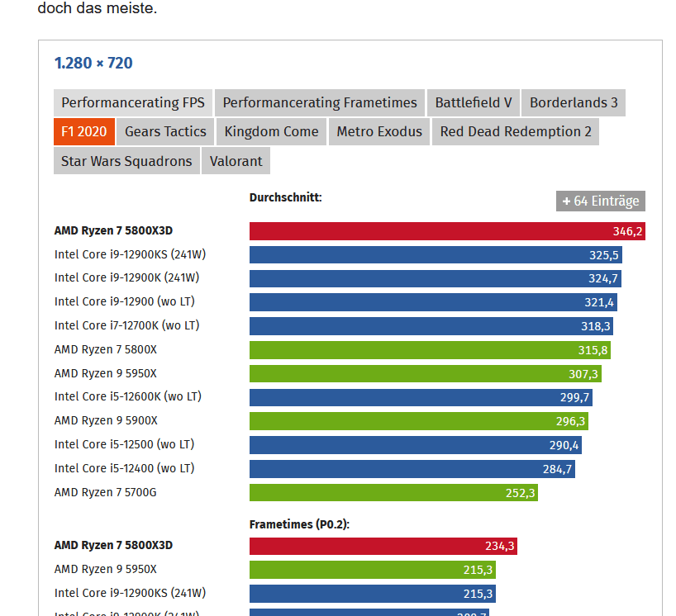Click the green AMD Ryzen 7 5800X 315,8 bar
Viewport: 676px width, 616px height.
pyautogui.click(x=430, y=350)
